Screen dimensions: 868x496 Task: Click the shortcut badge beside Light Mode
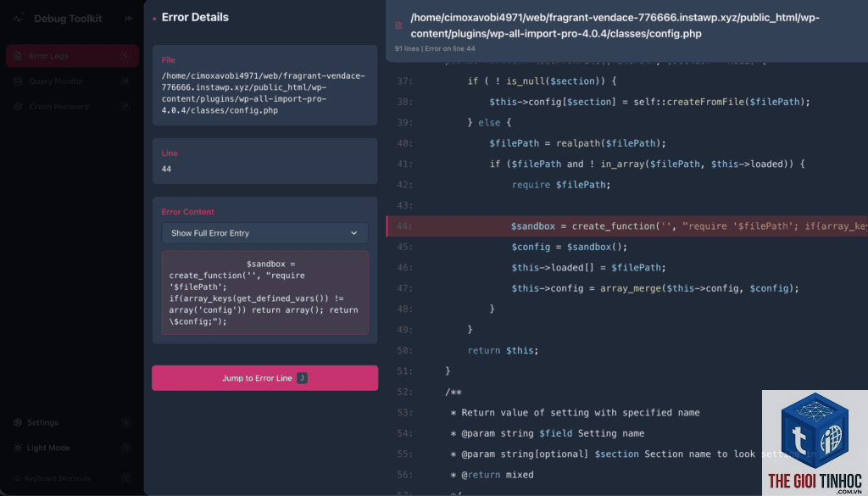coord(126,448)
